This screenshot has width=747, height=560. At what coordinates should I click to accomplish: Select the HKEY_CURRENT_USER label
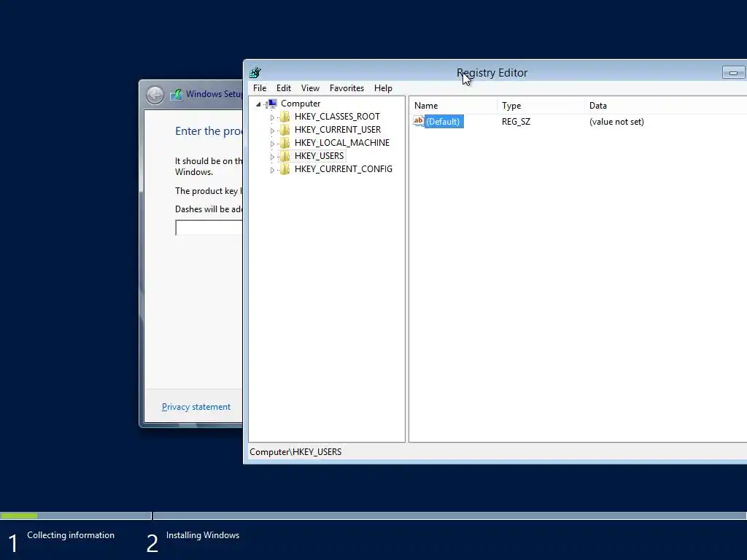[338, 130]
